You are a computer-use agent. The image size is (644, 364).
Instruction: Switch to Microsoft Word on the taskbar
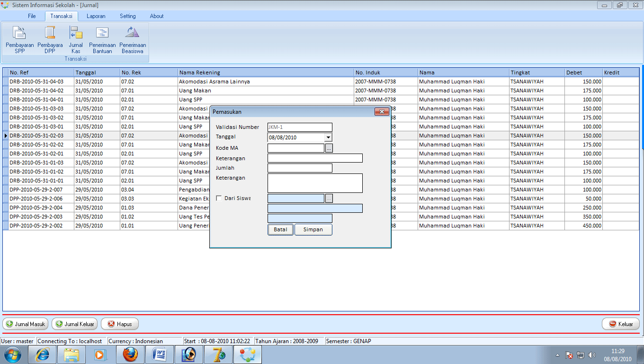(159, 355)
